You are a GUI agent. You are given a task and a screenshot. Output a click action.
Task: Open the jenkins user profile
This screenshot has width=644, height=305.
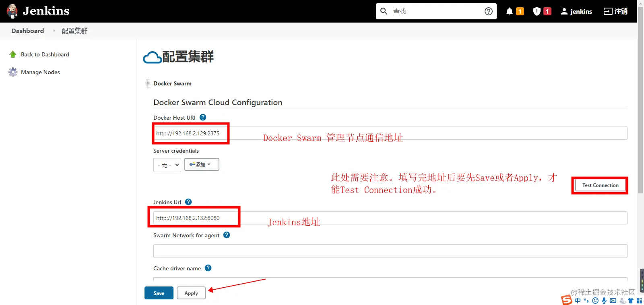coord(576,11)
